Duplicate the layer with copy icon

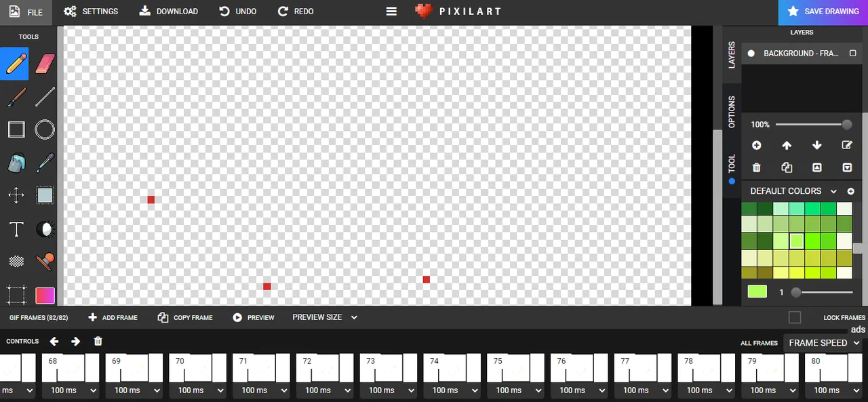coord(787,167)
